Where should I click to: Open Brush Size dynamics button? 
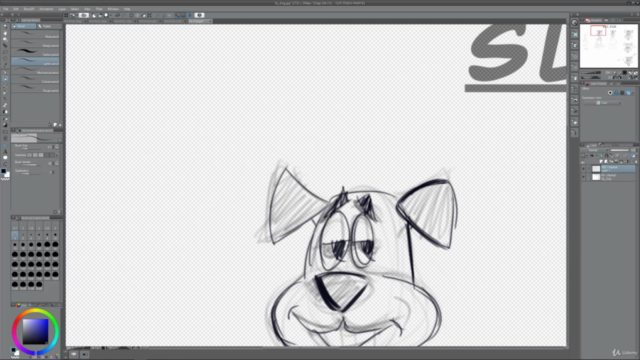coord(57,147)
